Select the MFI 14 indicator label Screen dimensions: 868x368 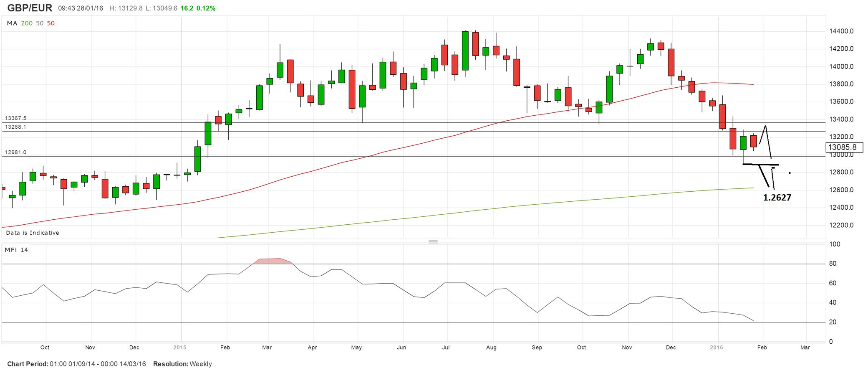[x=16, y=250]
